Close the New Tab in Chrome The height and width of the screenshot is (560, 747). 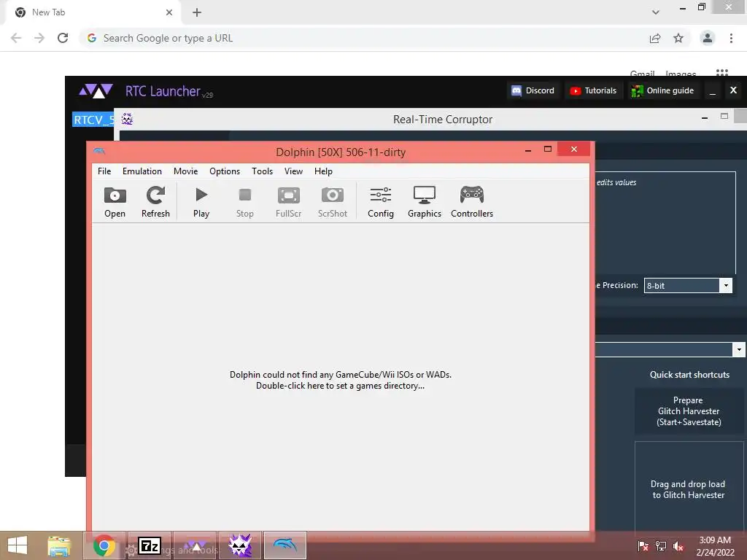[169, 12]
